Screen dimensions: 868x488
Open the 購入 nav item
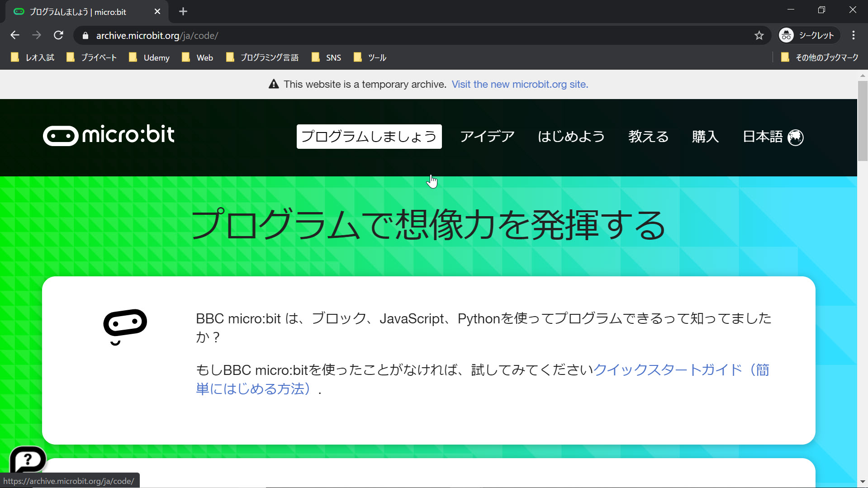[705, 137]
